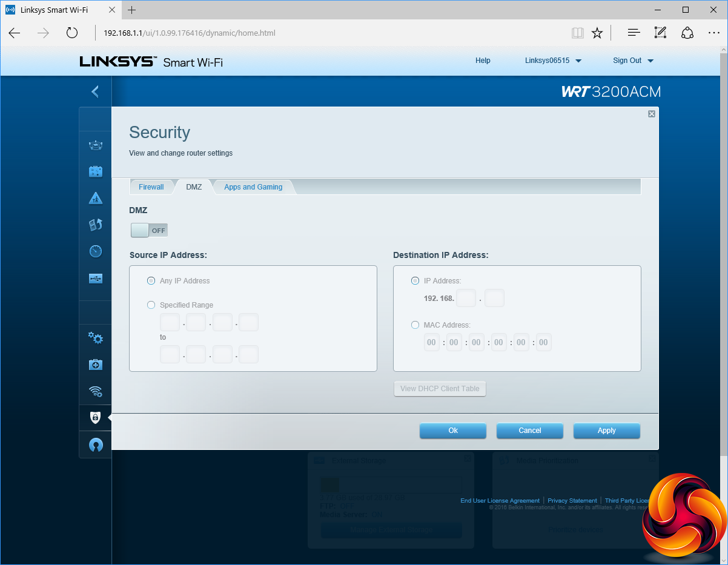Screen dimensions: 728x565
Task: Select destination IP Address radio button
Action: pyautogui.click(x=415, y=281)
